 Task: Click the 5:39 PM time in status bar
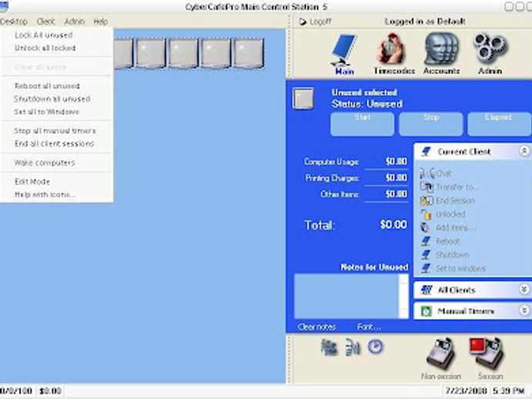point(509,391)
